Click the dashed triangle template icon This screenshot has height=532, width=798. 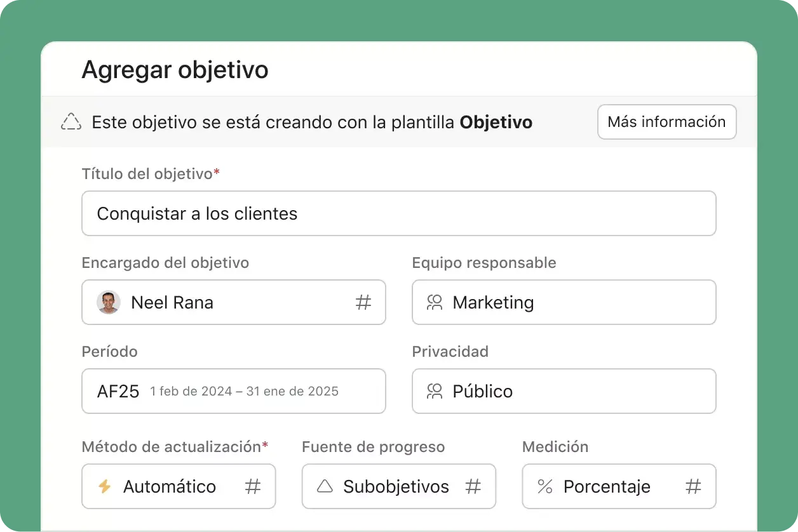pyautogui.click(x=71, y=122)
